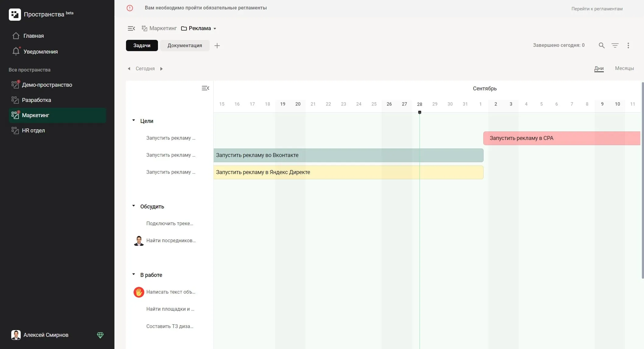Viewport: 644px width, 349px height.
Task: Switch to Документация tab
Action: pos(184,45)
